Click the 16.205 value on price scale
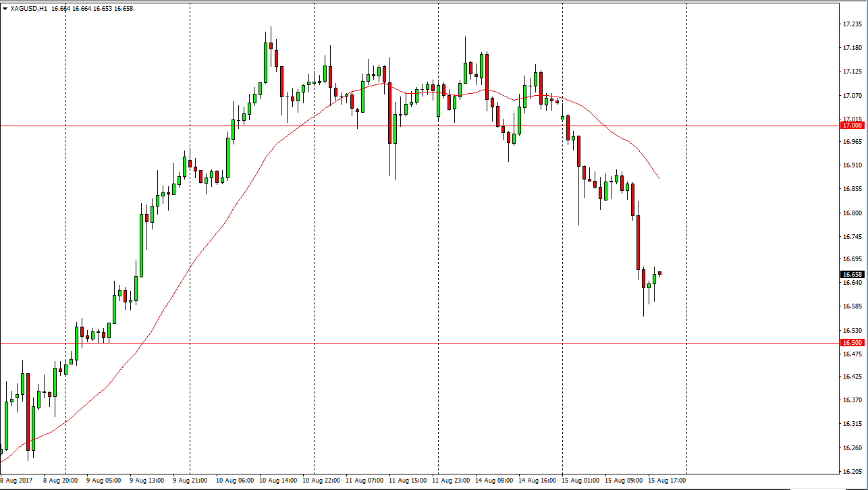This screenshot has height=490, width=868. tap(851, 472)
